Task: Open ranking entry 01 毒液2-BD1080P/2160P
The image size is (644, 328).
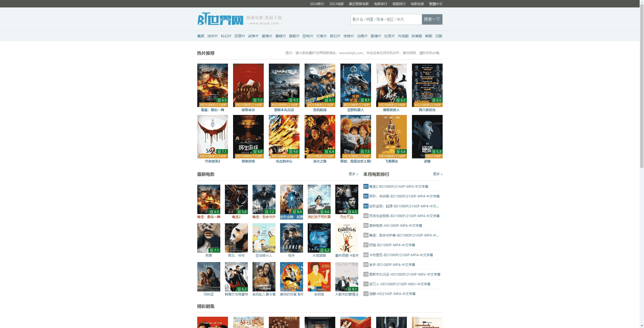Action: [x=399, y=186]
